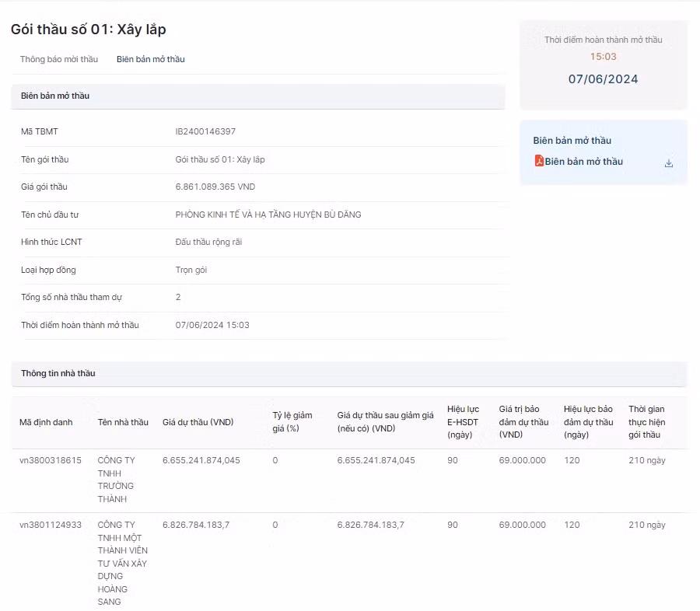The image size is (700, 611).
Task: Click the Mã định danh column header
Action: pyautogui.click(x=46, y=422)
